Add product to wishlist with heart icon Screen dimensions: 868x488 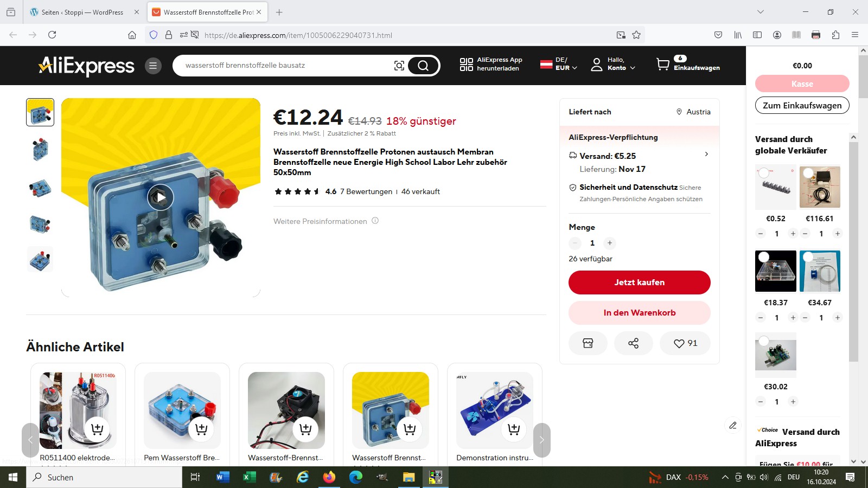coord(685,343)
